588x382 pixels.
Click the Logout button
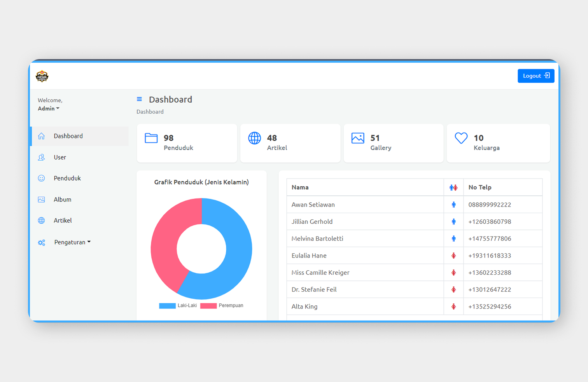536,76
